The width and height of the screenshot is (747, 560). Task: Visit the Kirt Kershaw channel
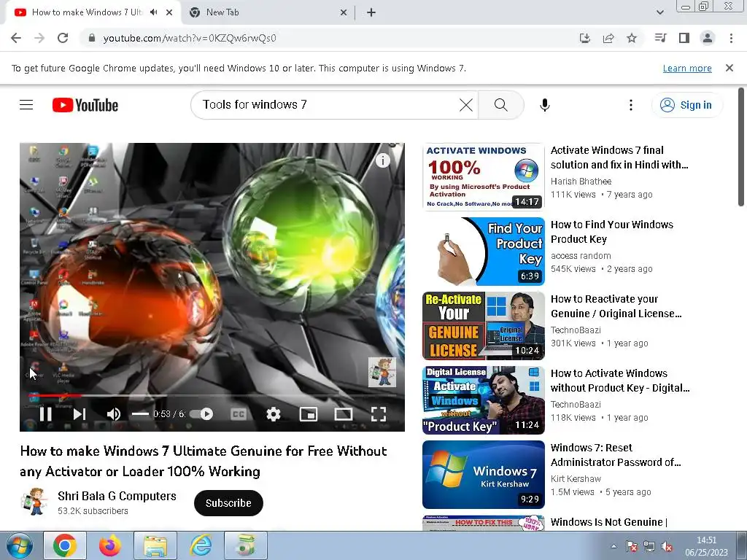pyautogui.click(x=576, y=478)
